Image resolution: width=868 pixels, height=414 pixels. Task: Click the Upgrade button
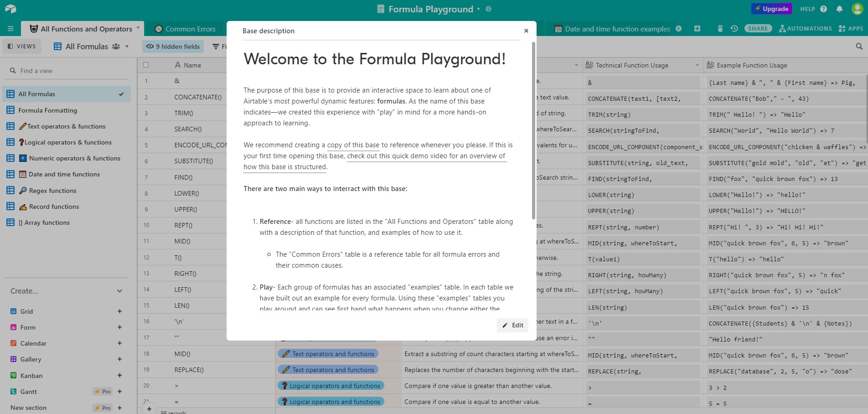point(771,9)
